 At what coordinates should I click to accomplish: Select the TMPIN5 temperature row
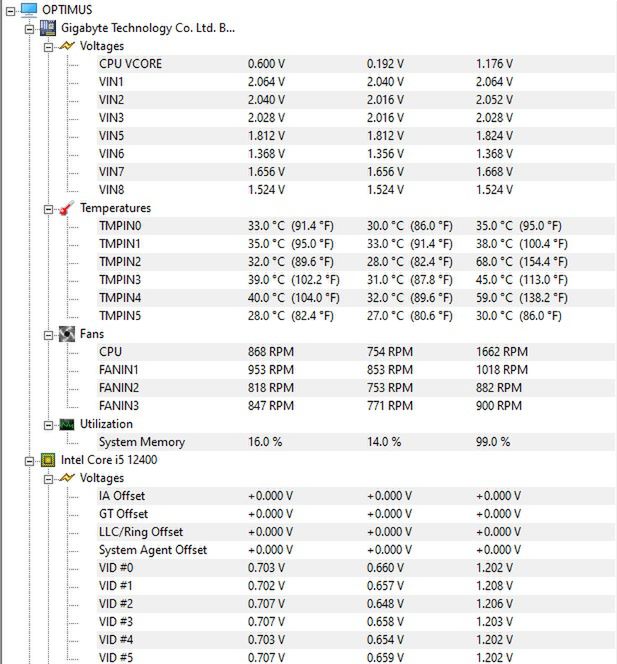click(356, 316)
